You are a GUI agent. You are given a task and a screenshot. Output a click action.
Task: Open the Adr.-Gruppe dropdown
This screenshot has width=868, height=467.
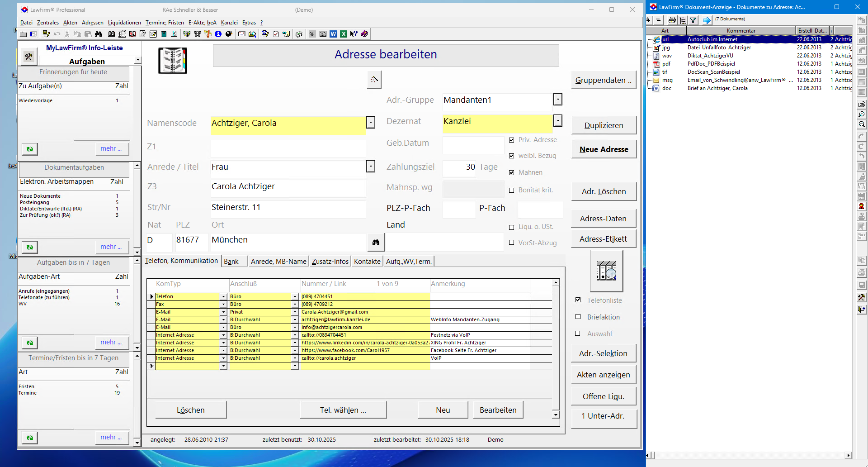pos(558,100)
